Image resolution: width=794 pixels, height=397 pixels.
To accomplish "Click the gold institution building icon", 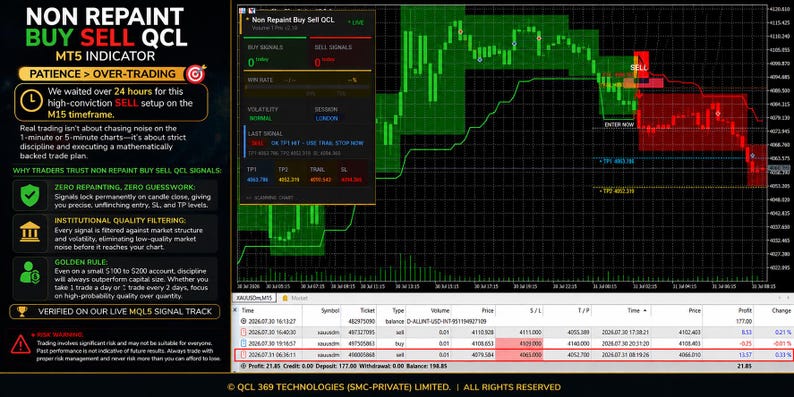I will tap(30, 231).
